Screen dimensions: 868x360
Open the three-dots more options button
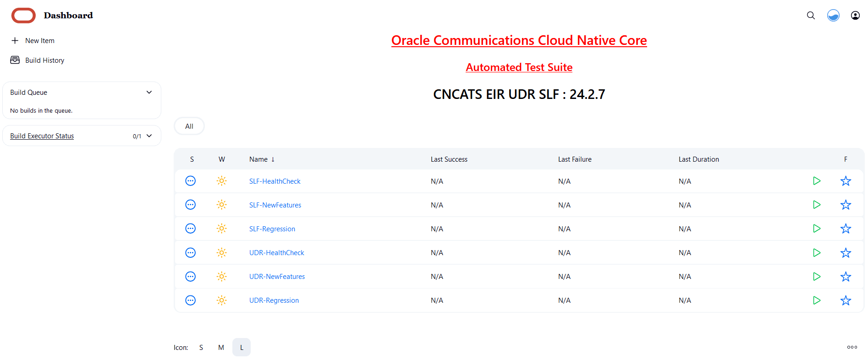tap(852, 347)
